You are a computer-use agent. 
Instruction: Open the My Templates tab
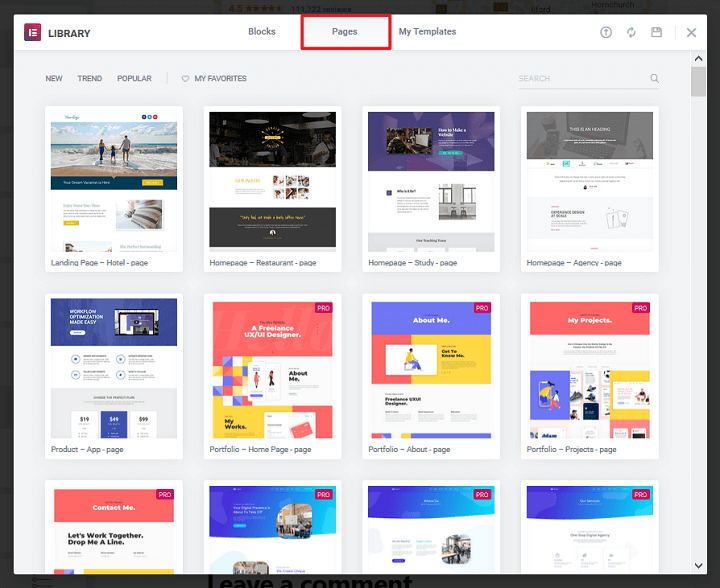(428, 32)
